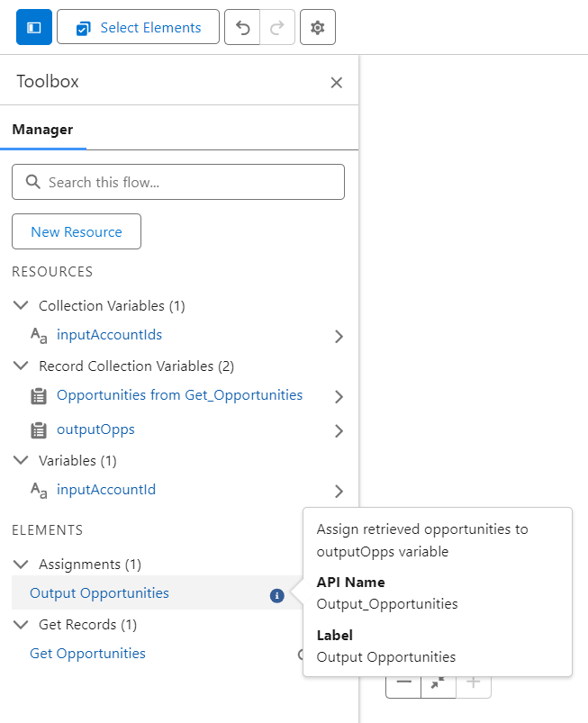
Task: Click the zoom out minus button
Action: pyautogui.click(x=403, y=683)
